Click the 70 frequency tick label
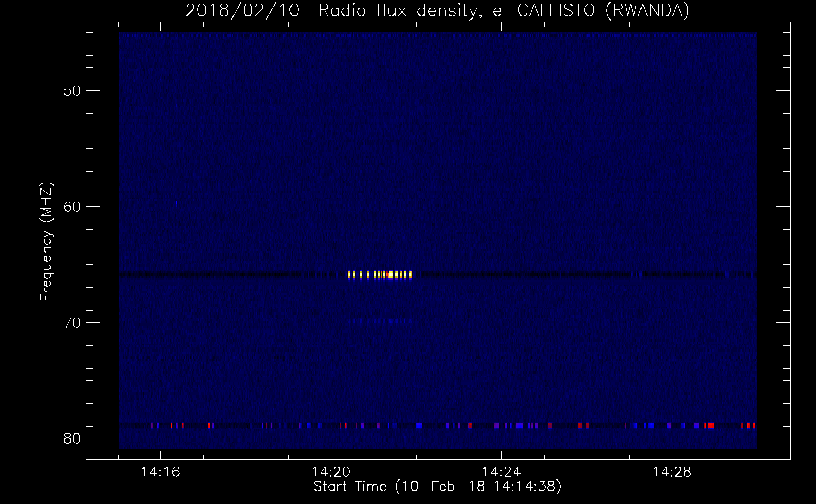816x504 pixels. [x=73, y=323]
